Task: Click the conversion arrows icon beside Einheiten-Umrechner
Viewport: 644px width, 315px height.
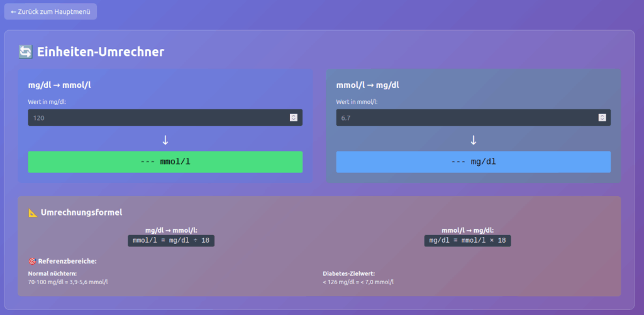Action: tap(25, 52)
